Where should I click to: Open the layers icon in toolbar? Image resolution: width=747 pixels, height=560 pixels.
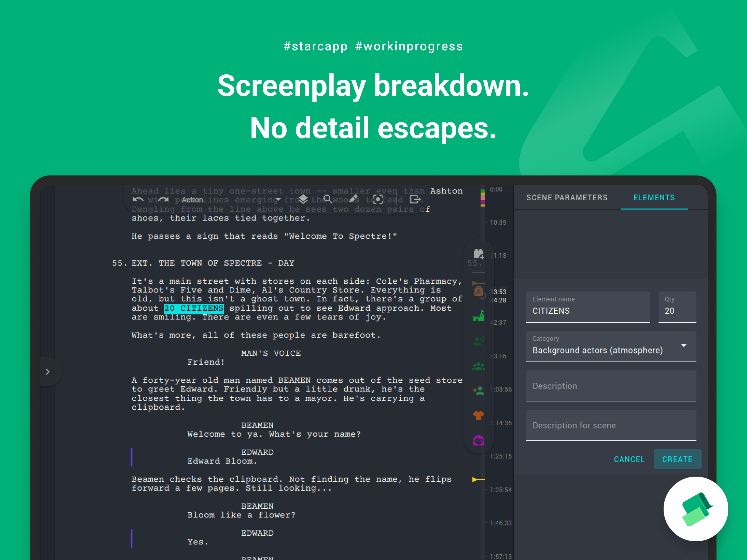coord(303,199)
